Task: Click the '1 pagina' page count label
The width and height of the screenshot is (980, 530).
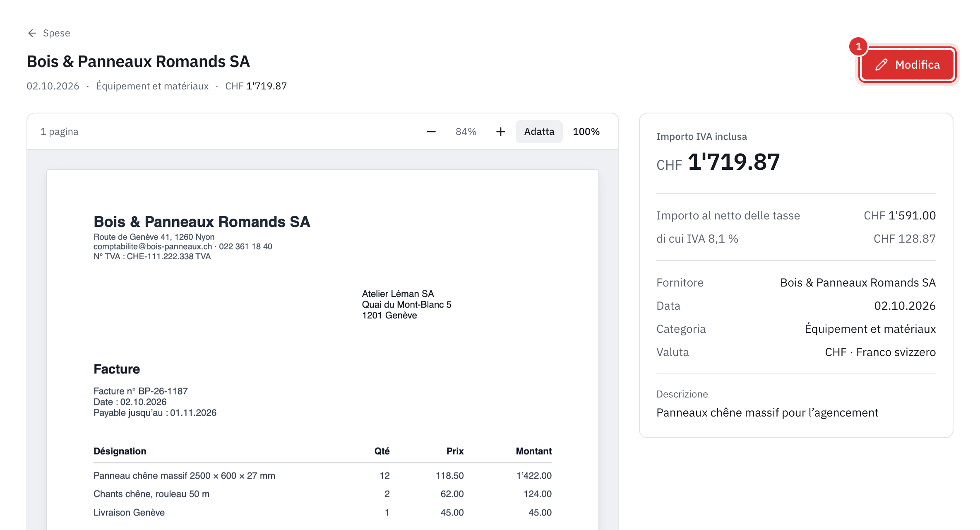Action: tap(60, 132)
